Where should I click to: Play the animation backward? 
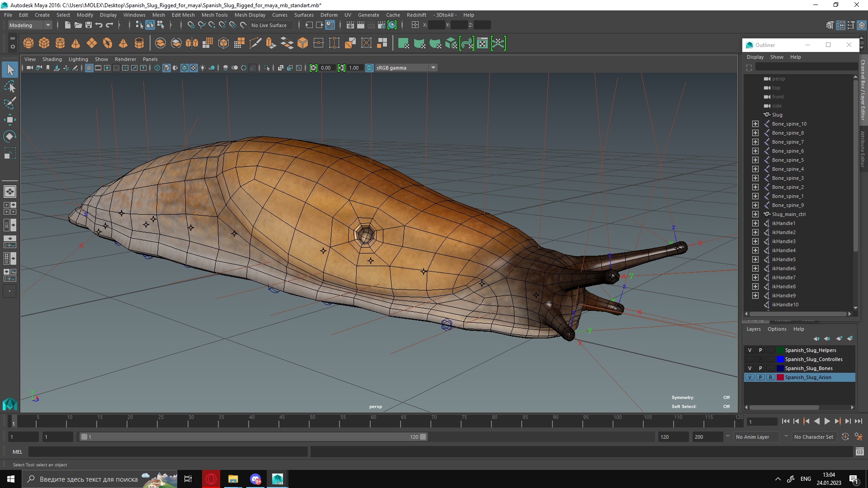[x=816, y=421]
